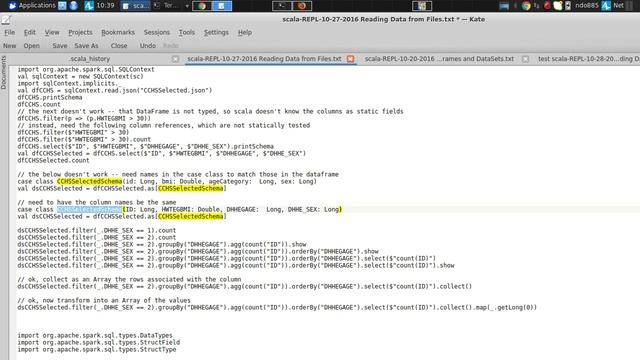Click the Open toolbar button
Viewport: 640px width, 360px height.
tap(31, 46)
